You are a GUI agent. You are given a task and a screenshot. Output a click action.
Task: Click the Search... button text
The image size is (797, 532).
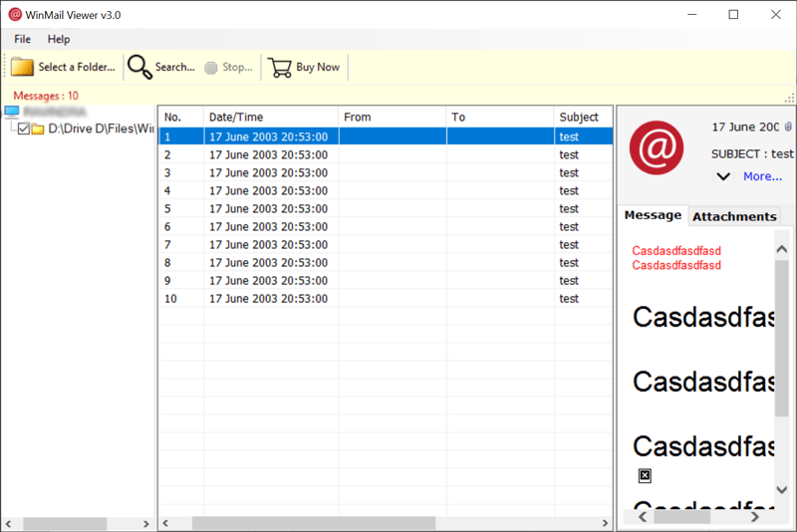(x=175, y=67)
